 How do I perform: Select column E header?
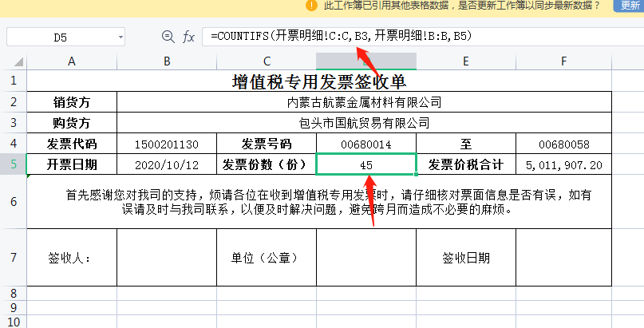[466, 61]
